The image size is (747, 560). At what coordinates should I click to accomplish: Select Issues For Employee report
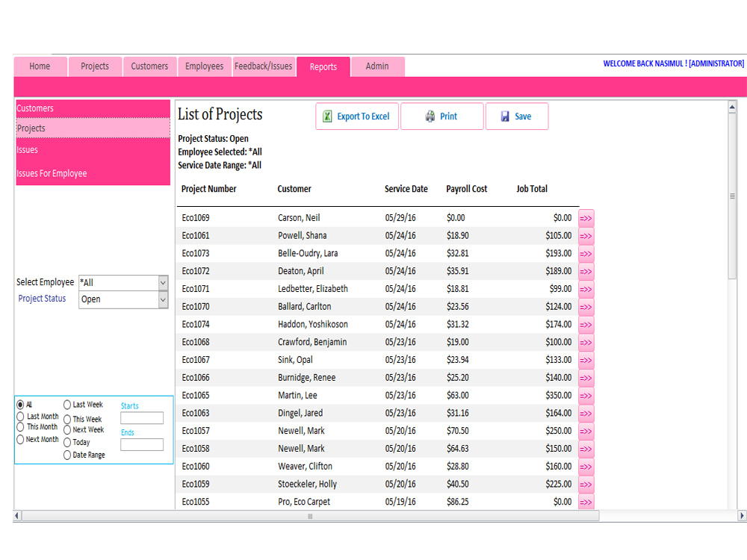(93, 173)
